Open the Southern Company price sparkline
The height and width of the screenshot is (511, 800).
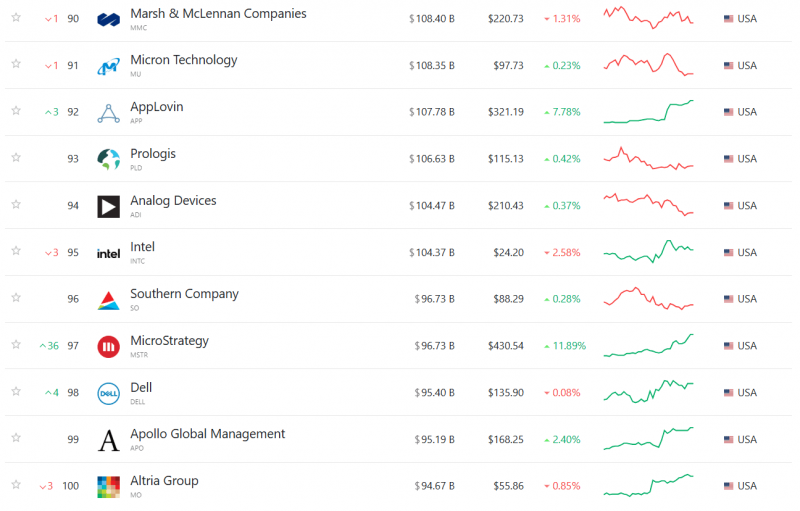[x=648, y=298]
